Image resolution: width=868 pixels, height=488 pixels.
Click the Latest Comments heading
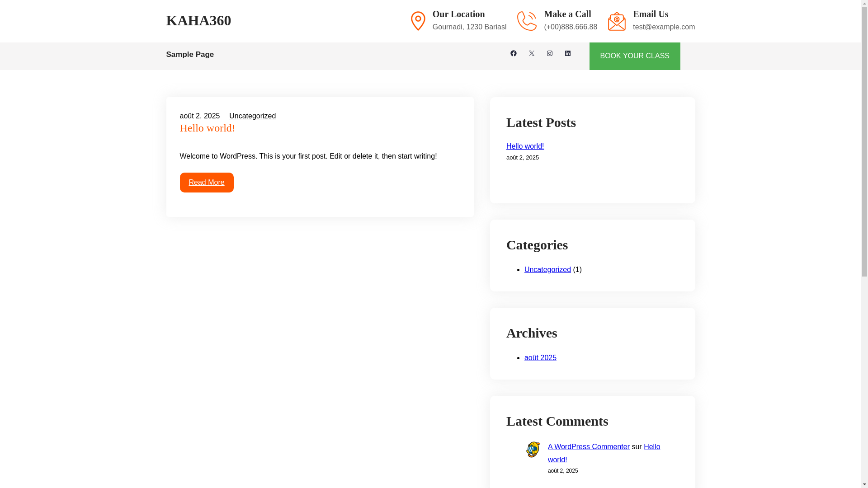pos(557,421)
